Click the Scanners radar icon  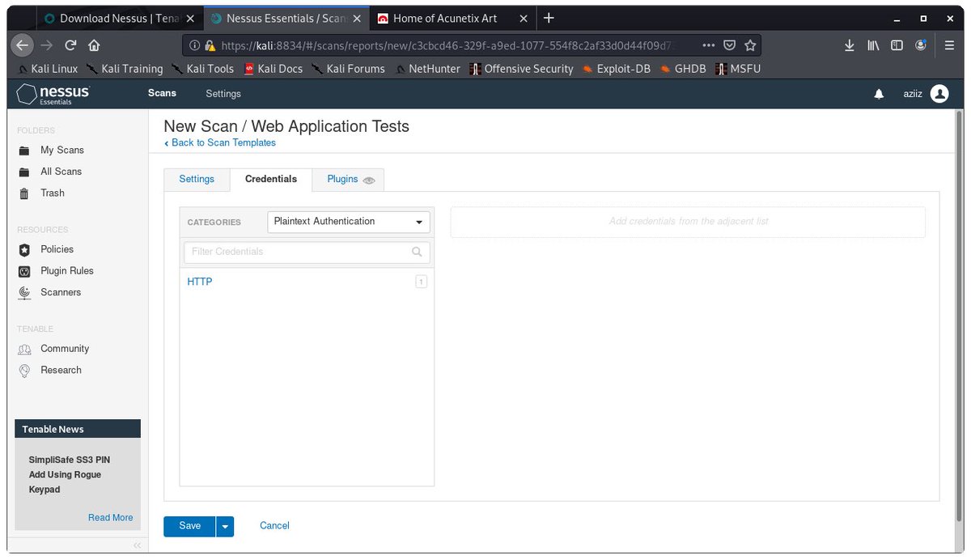click(x=24, y=293)
